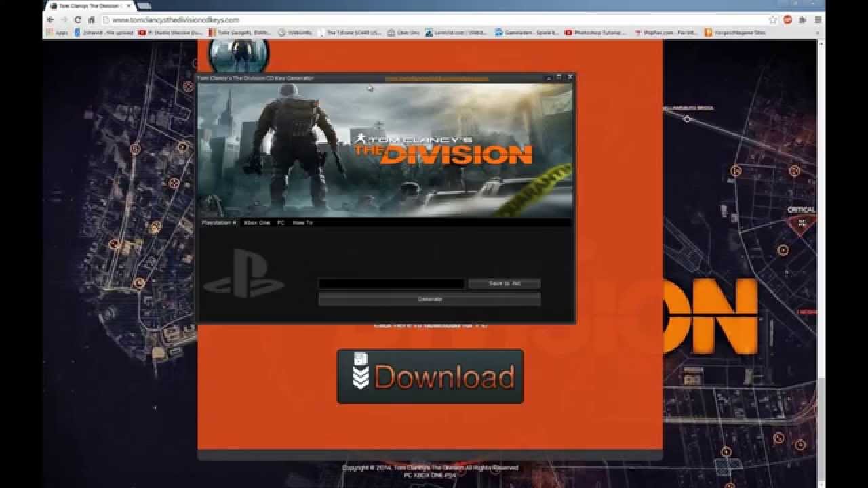Reload the page with refresh icon

(78, 20)
